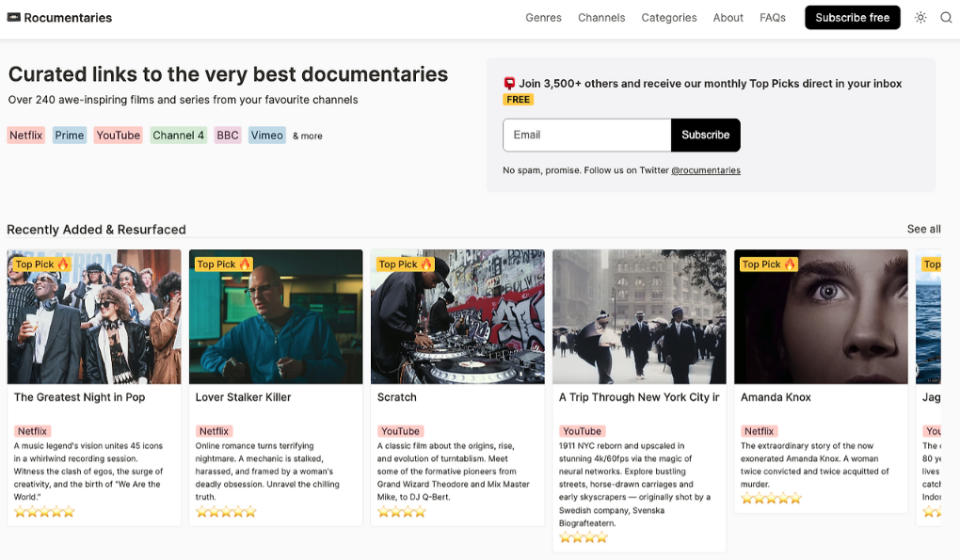960x560 pixels.
Task: Click the Scratch title
Action: pos(397,397)
